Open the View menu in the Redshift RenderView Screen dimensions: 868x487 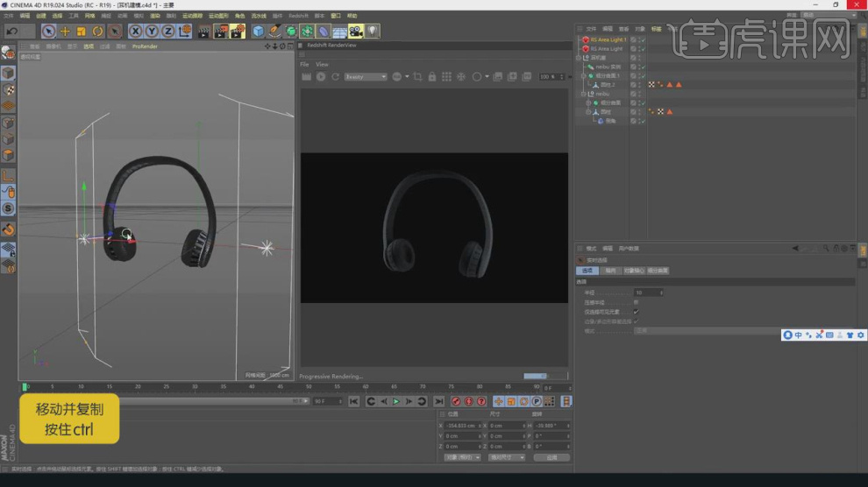322,64
